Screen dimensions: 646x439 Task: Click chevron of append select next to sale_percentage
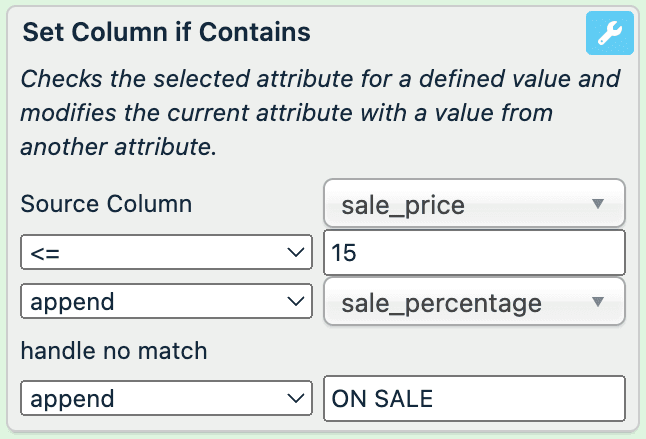295,301
